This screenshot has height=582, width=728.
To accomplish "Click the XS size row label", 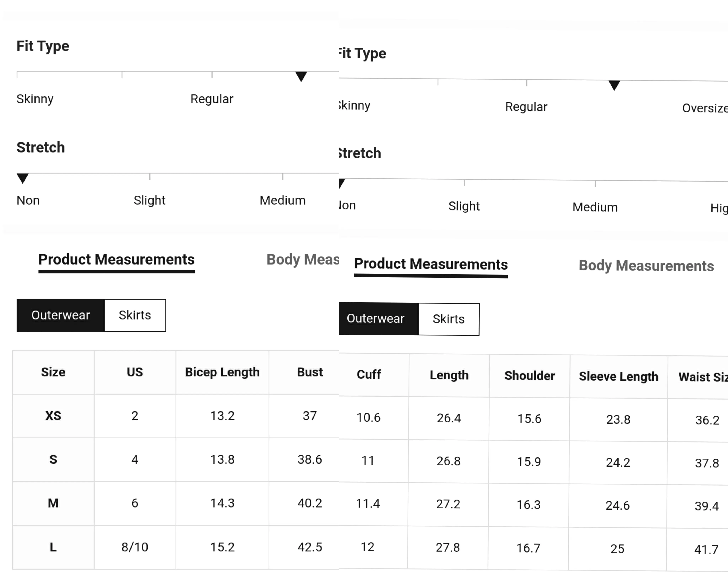I will [53, 416].
